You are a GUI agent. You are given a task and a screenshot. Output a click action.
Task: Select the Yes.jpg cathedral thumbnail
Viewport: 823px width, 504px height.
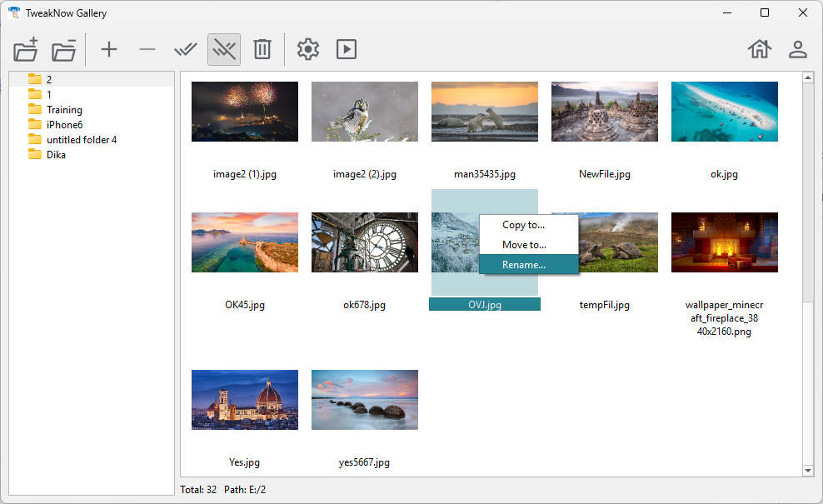pos(245,400)
